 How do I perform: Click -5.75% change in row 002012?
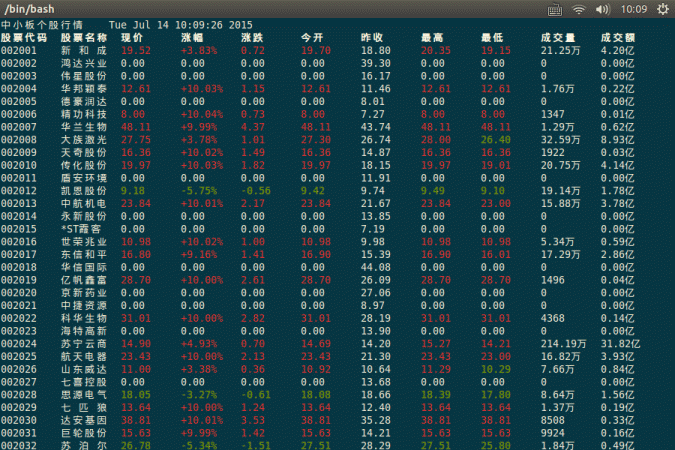[199, 191]
